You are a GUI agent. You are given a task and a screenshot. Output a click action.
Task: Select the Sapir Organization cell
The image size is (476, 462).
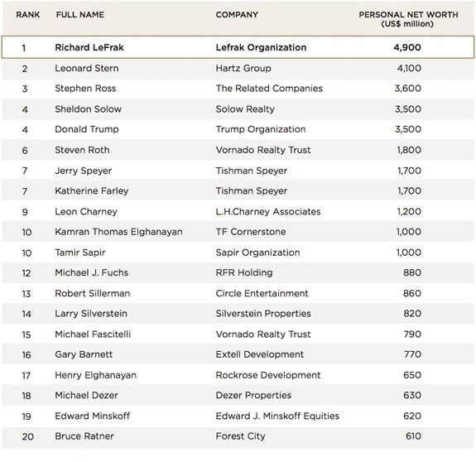tap(257, 253)
